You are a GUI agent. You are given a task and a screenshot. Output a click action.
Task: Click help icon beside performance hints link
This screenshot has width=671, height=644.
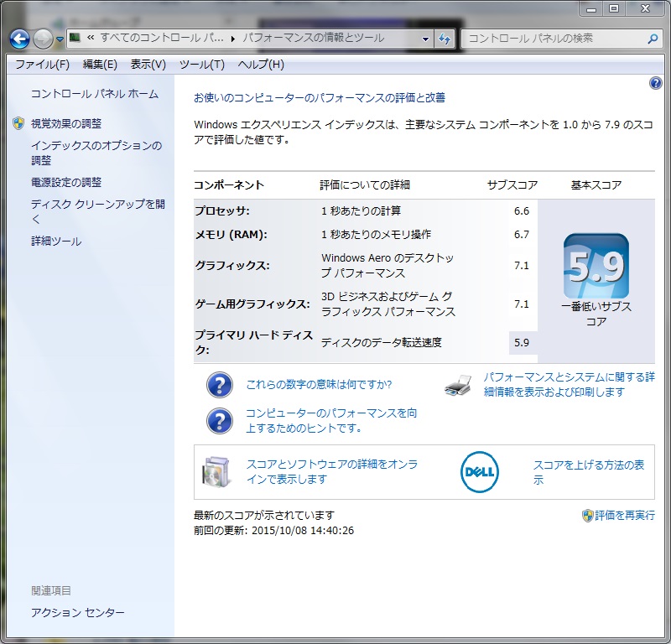click(x=220, y=421)
